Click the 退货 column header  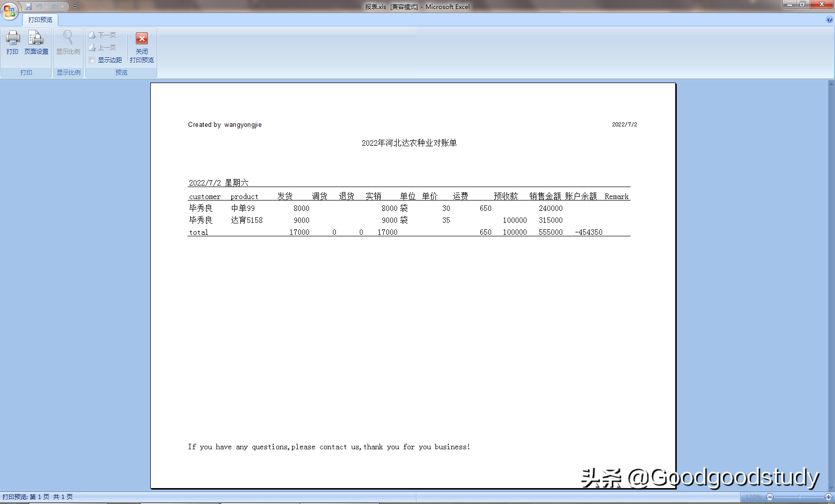click(x=346, y=197)
